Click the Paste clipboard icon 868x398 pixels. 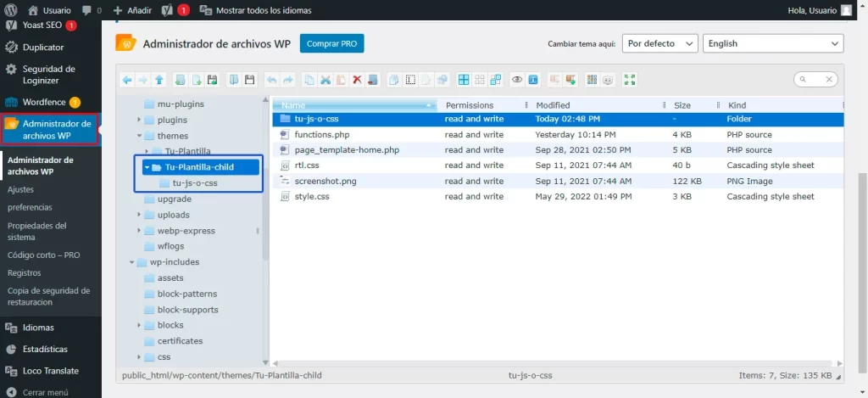point(341,80)
